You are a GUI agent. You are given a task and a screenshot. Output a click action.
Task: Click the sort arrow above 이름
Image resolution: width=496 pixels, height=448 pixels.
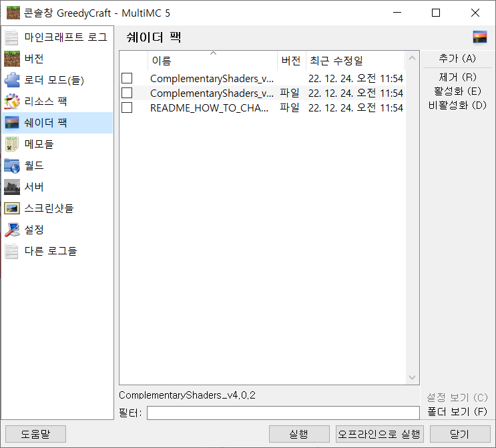(x=213, y=53)
